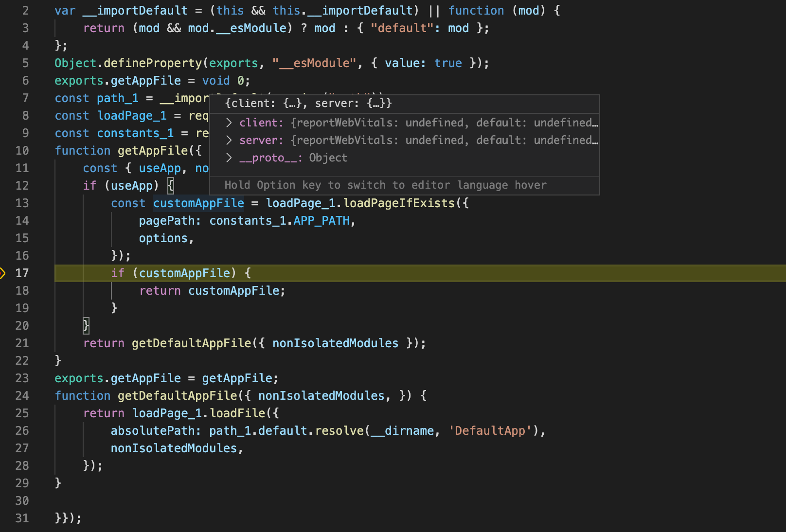Click the exports.getAppFile assignment on line 23
786x532 pixels.
coord(118,378)
